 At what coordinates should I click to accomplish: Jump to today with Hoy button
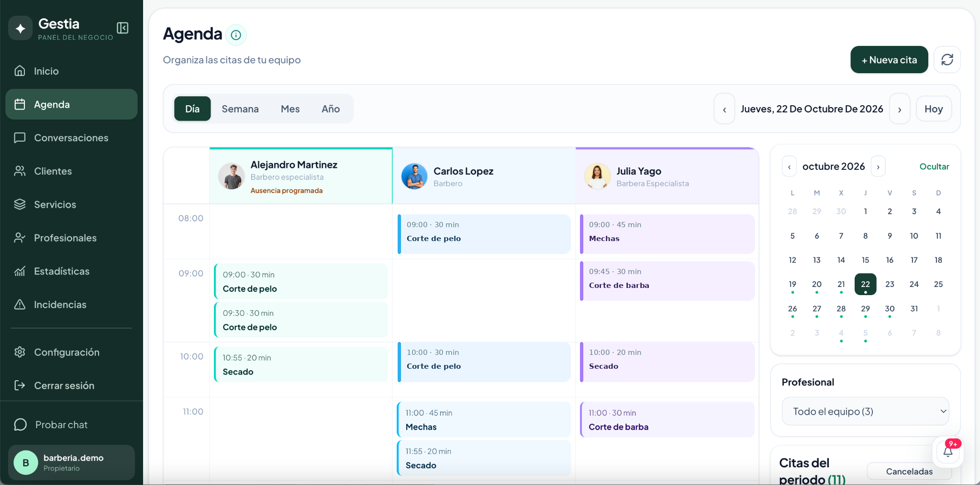934,109
